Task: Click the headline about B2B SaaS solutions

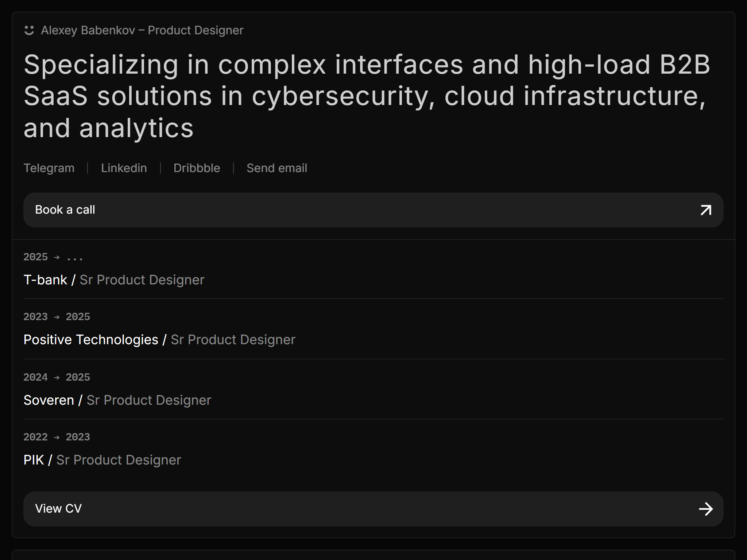Action: pos(367,96)
